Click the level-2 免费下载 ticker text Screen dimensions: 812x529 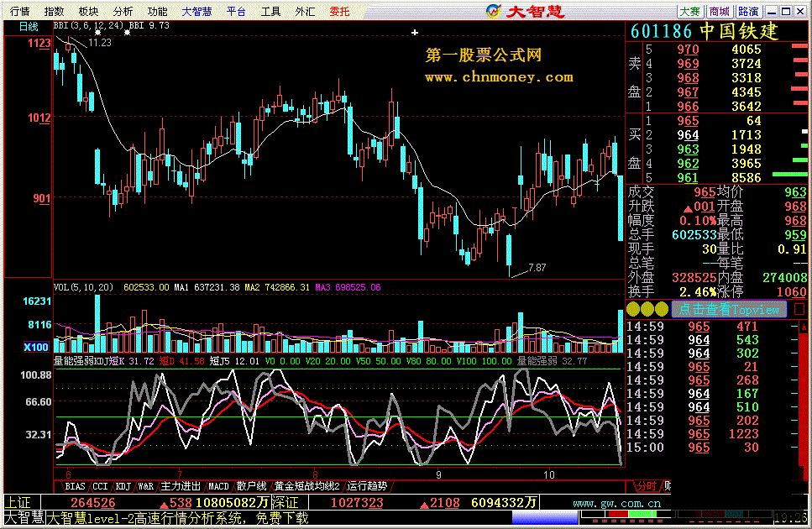coord(178,517)
